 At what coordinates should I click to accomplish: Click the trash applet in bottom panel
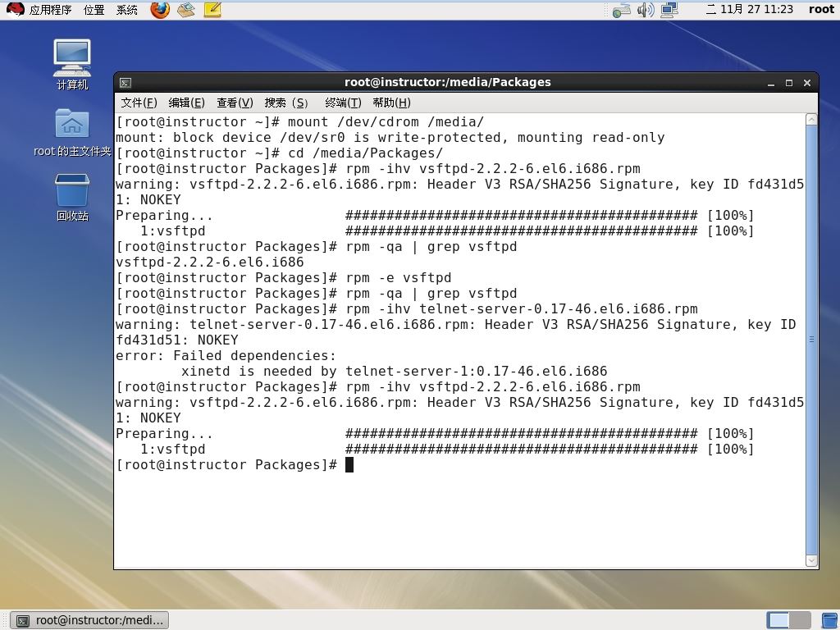(829, 620)
